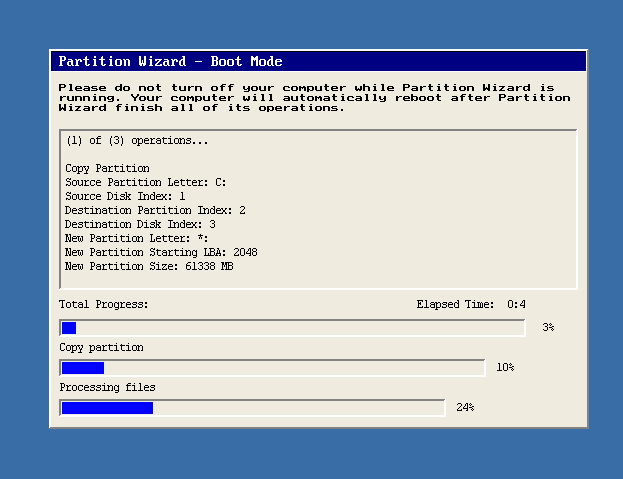Select 'Source Disk Index: 1' text
623x479 pixels.
pos(125,196)
